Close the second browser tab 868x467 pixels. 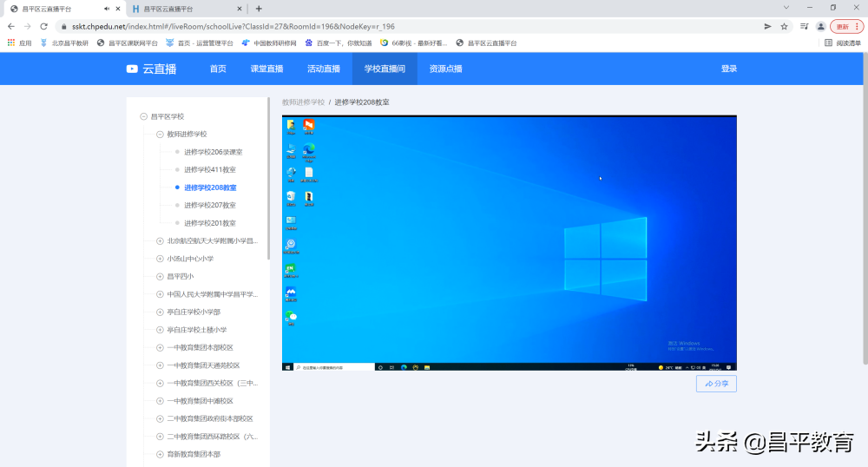[240, 9]
